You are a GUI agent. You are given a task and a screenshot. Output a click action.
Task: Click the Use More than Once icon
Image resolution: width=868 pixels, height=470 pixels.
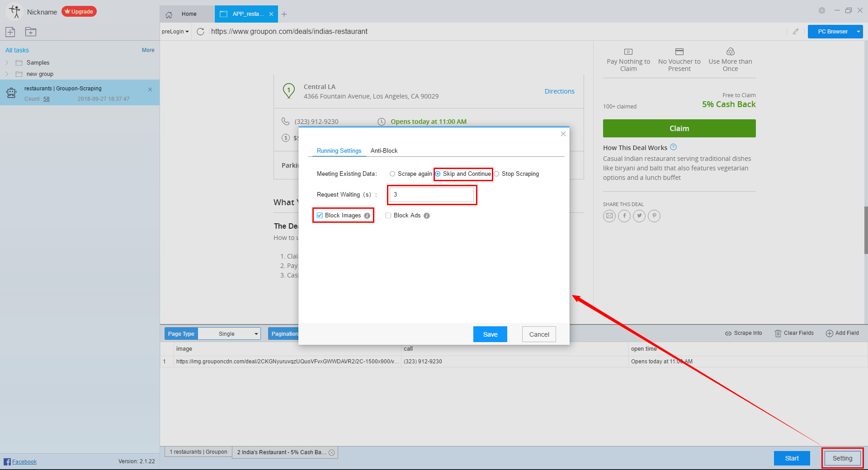(731, 52)
